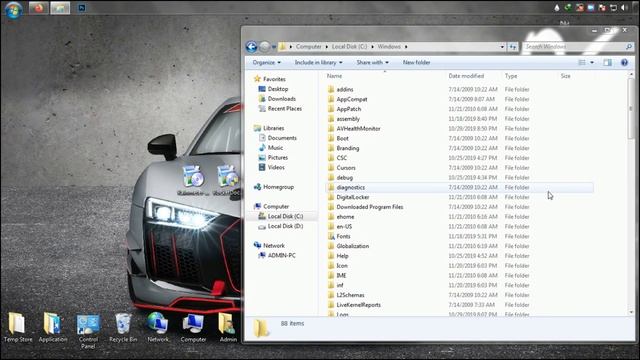Image resolution: width=640 pixels, height=360 pixels.
Task: Select the DigitalLocker folder row
Action: pos(459,197)
